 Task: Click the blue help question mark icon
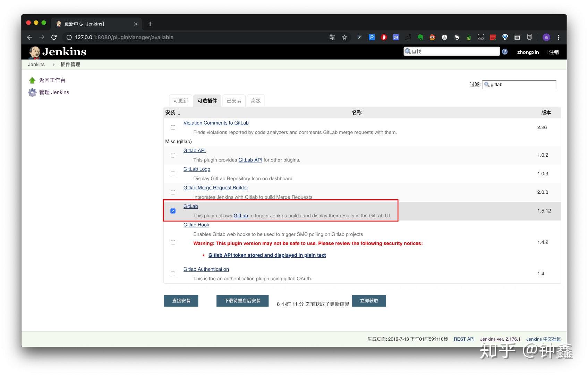505,52
